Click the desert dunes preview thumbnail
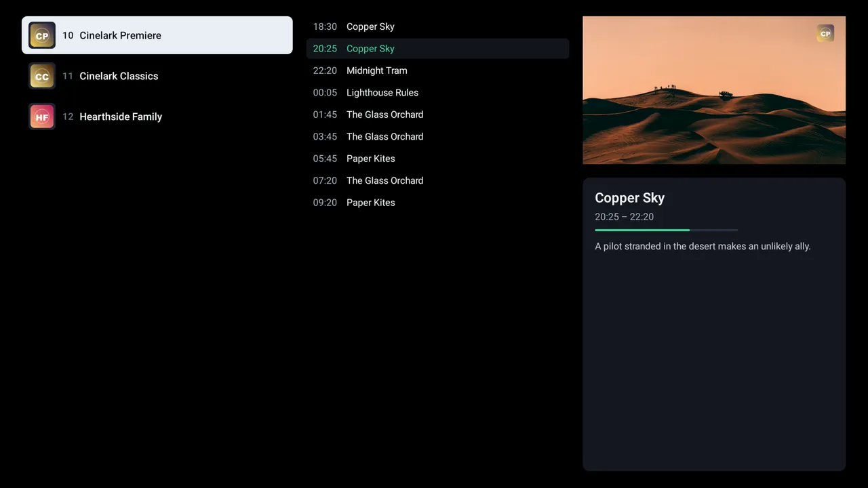The width and height of the screenshot is (868, 488). point(714,90)
